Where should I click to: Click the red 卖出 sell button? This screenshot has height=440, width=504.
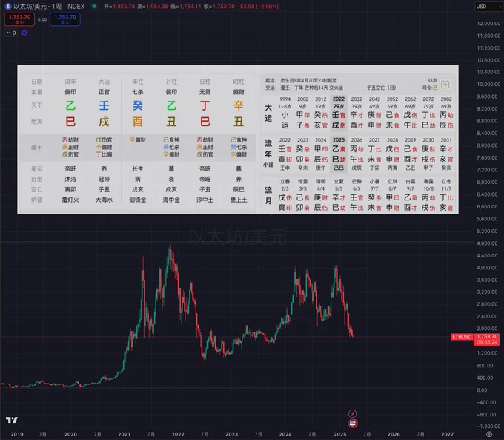click(19, 19)
